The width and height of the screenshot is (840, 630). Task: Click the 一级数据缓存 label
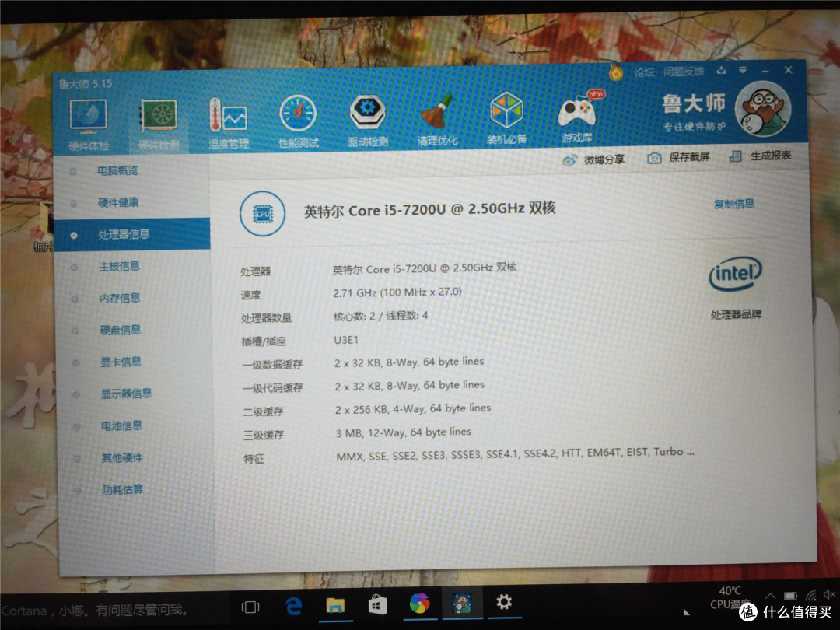[x=272, y=365]
